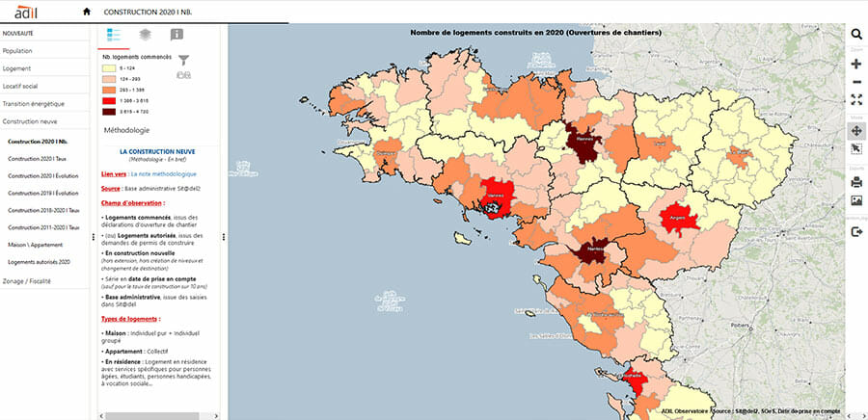The height and width of the screenshot is (420, 868).
Task: Zoom in on the map
Action: (x=855, y=65)
